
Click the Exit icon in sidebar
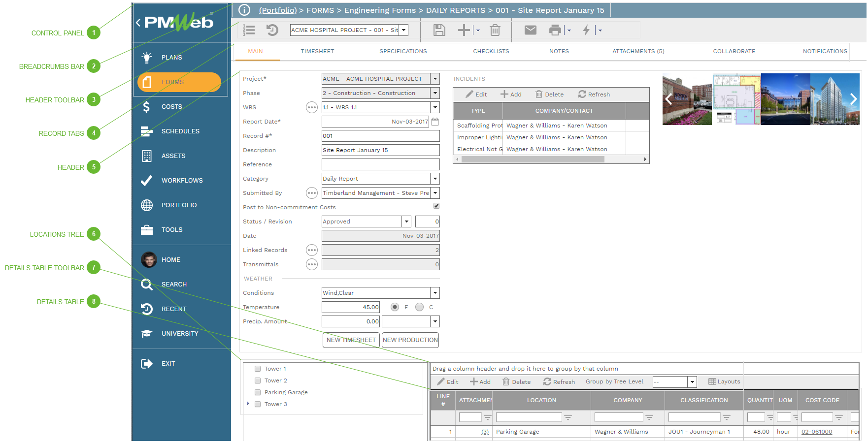147,364
